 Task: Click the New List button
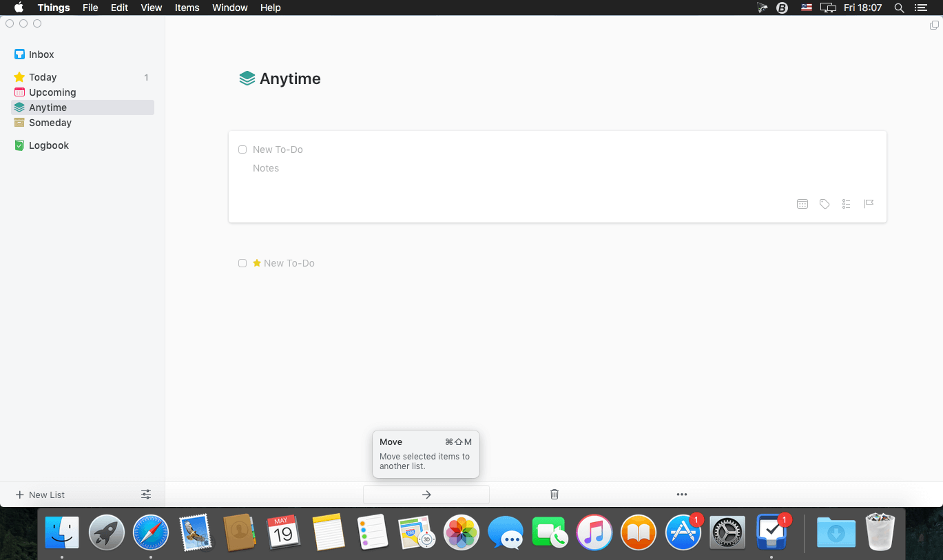[x=40, y=495]
